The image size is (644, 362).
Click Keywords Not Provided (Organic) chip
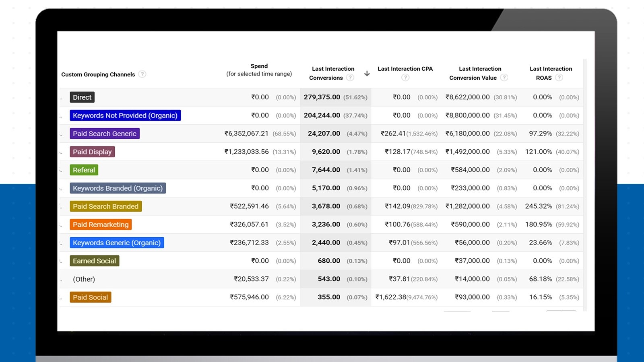tap(125, 115)
